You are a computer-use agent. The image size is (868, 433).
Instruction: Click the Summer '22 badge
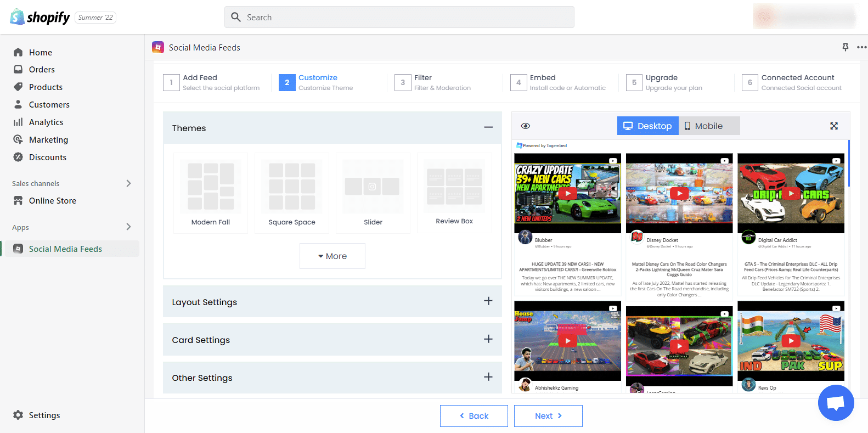[x=95, y=18]
